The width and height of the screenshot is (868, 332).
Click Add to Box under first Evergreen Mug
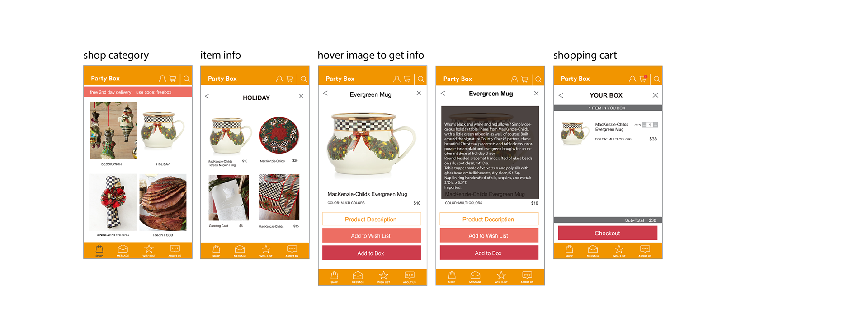point(371,253)
